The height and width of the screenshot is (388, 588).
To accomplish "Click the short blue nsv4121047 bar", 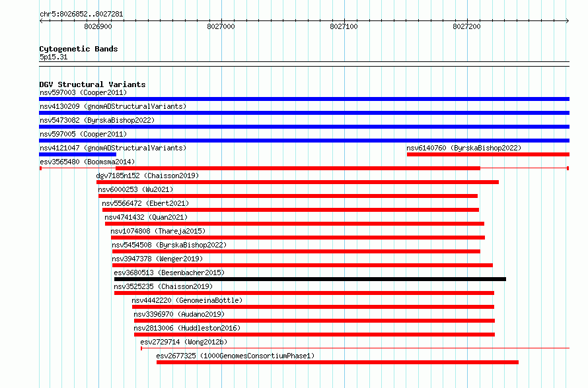I will coord(77,154).
